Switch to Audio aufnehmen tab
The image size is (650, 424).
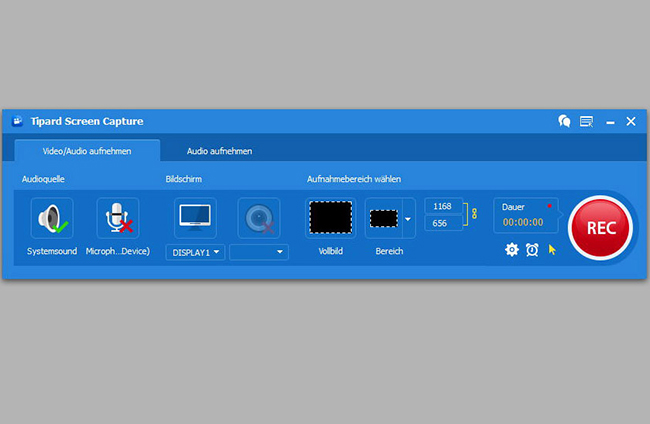(219, 151)
